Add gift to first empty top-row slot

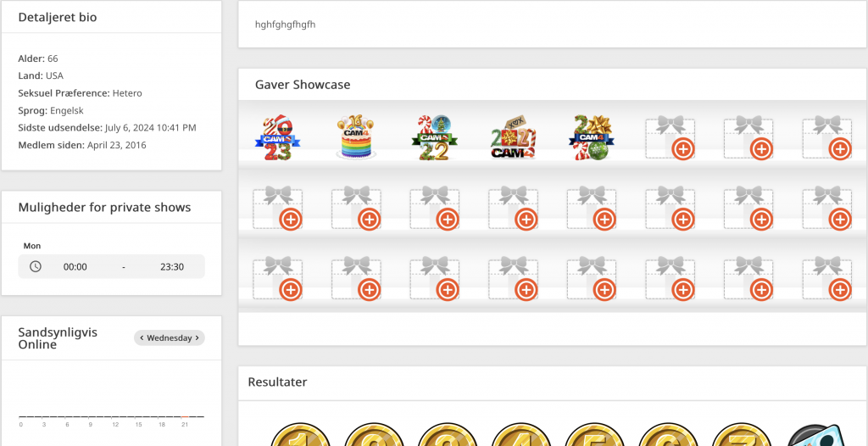click(683, 148)
